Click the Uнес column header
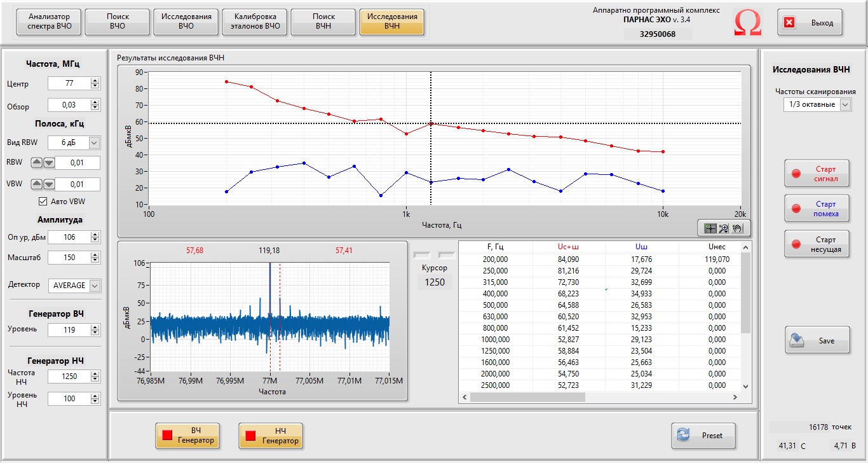The image size is (868, 463). pyautogui.click(x=716, y=247)
